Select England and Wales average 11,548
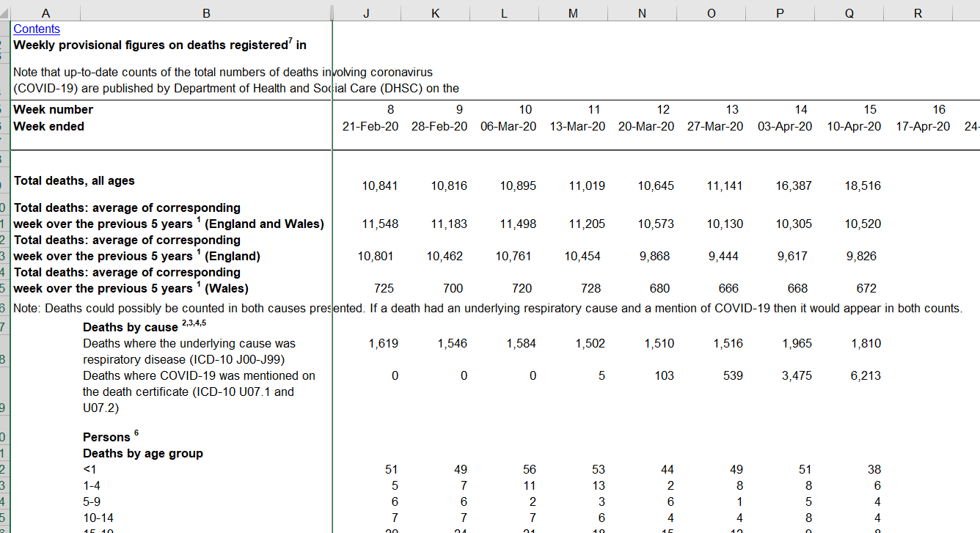Viewport: 980px width, 533px height. click(x=380, y=224)
